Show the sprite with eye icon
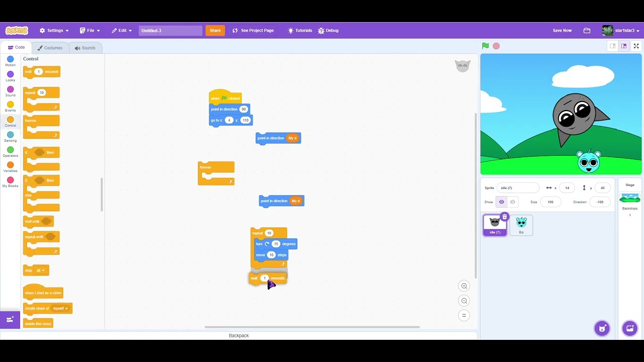 (501, 202)
